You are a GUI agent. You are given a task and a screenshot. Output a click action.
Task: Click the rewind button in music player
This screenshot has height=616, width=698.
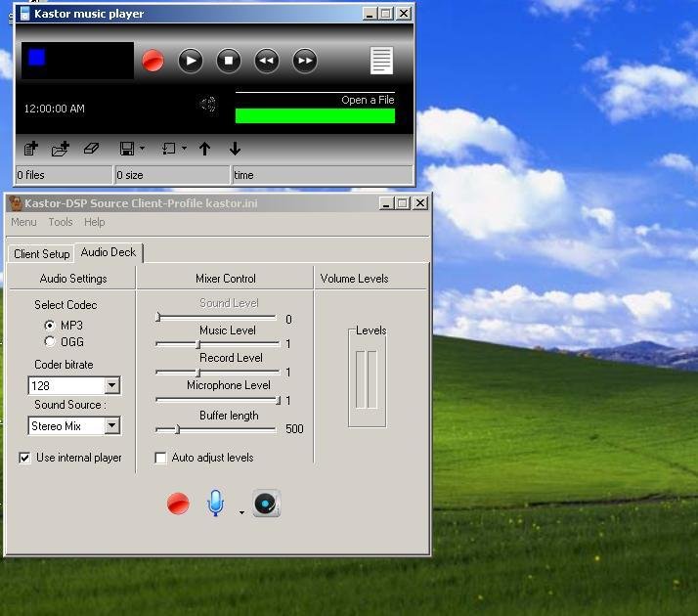click(267, 61)
